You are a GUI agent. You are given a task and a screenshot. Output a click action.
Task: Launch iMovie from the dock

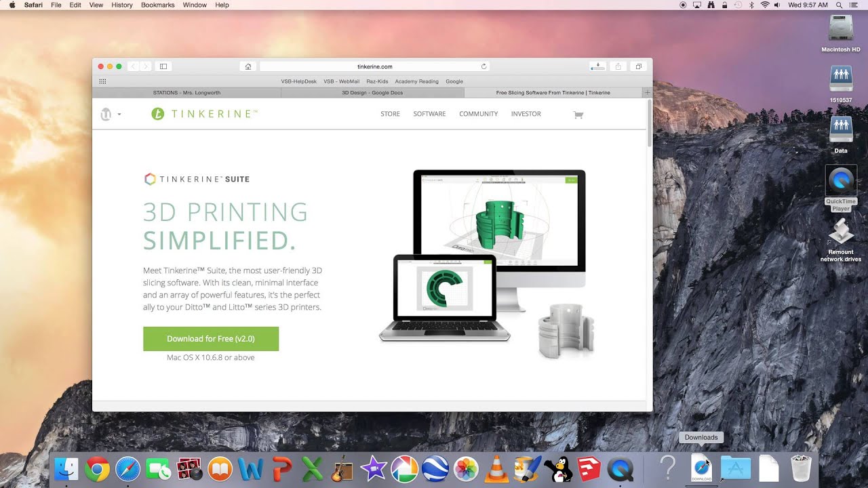(374, 469)
